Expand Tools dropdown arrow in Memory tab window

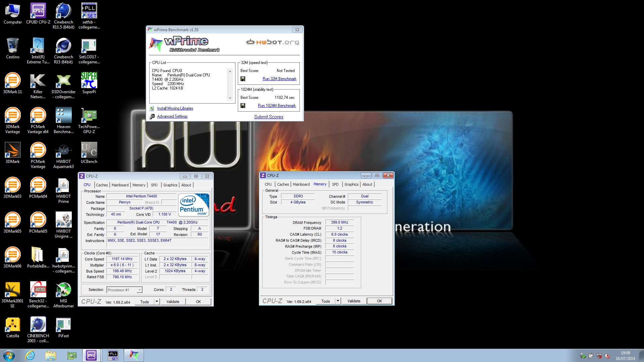coord(338,301)
